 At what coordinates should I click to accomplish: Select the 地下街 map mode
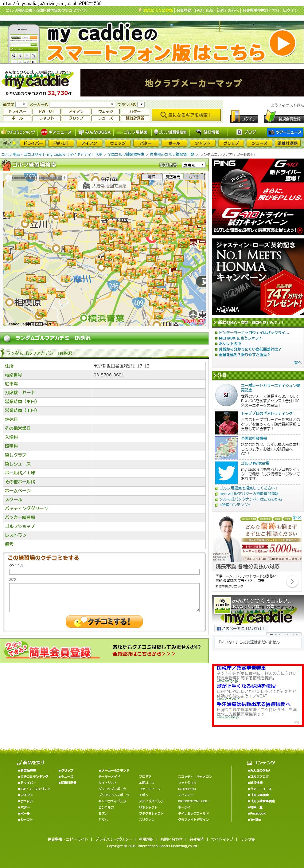point(194,177)
